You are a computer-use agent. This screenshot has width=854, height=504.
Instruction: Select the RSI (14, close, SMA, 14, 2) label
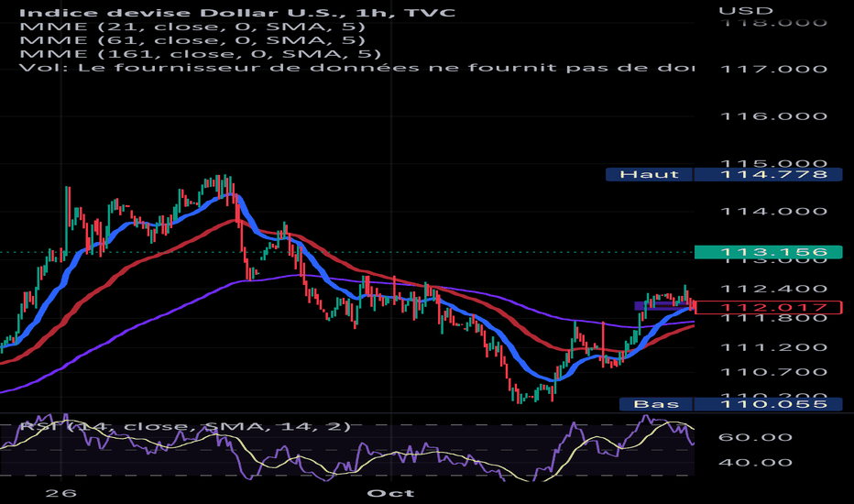tap(184, 426)
